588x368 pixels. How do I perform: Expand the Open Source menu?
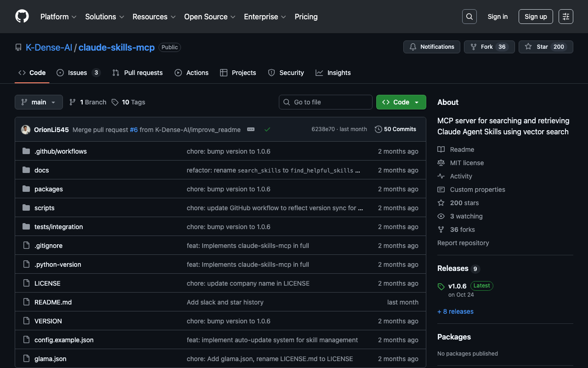(209, 17)
